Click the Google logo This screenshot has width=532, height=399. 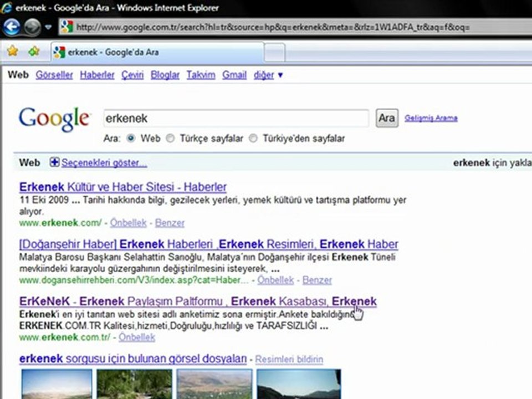[x=54, y=119]
